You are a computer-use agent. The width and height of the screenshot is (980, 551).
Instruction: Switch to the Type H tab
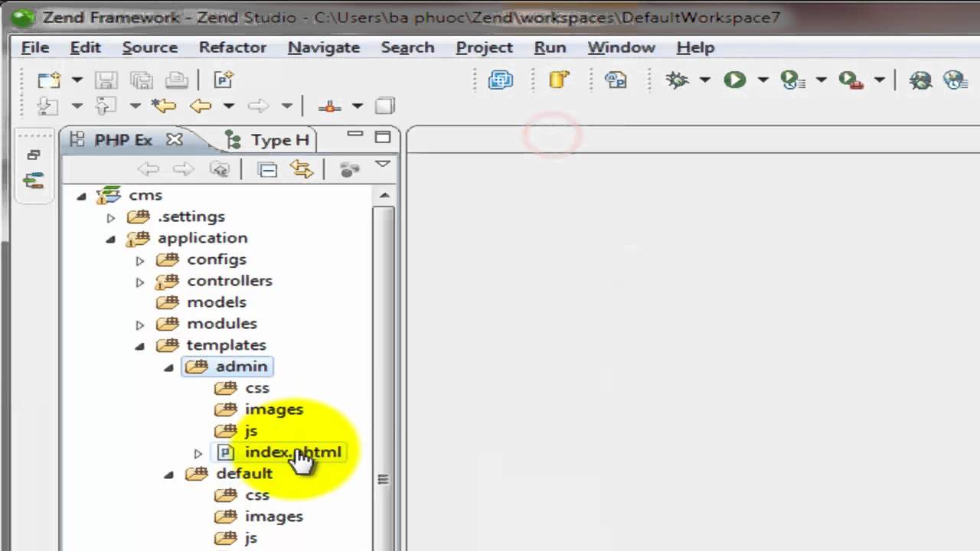[x=280, y=141]
